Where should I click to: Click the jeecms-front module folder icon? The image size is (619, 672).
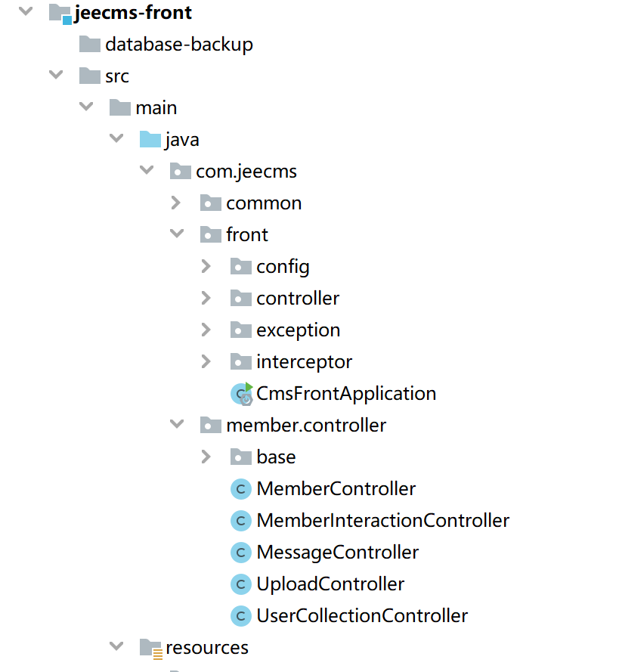click(60, 13)
